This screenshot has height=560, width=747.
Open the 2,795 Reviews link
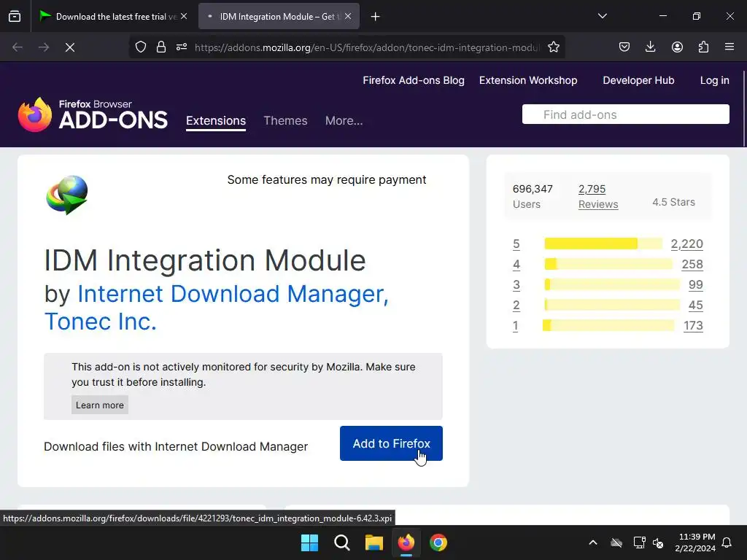[598, 196]
